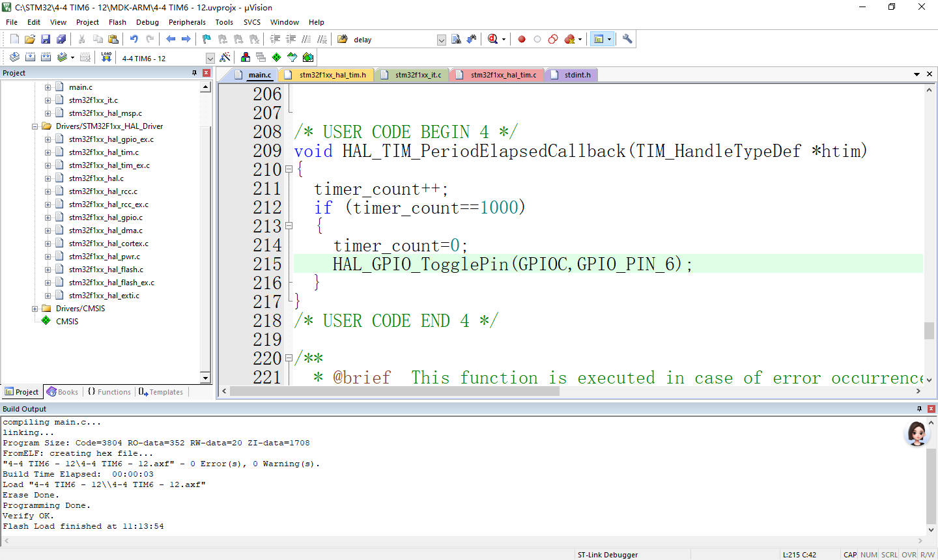The width and height of the screenshot is (938, 560).
Task: Open the target selection dropdown '4-4 TIM6 - 12'
Action: click(210, 58)
